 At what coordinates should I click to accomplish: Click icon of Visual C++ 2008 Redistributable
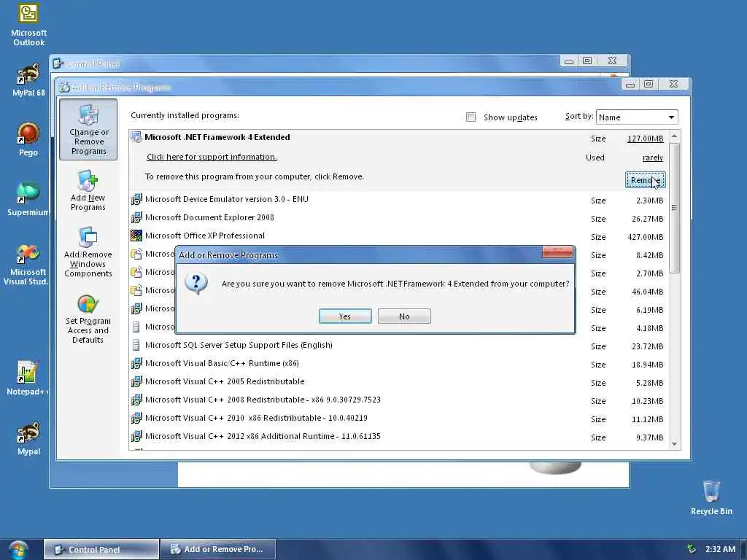(136, 400)
